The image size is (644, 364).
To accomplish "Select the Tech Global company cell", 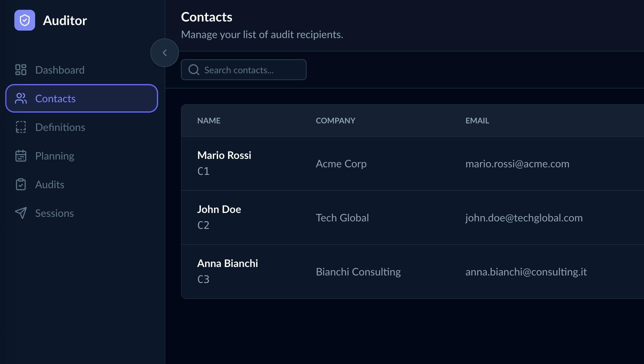I will (342, 217).
